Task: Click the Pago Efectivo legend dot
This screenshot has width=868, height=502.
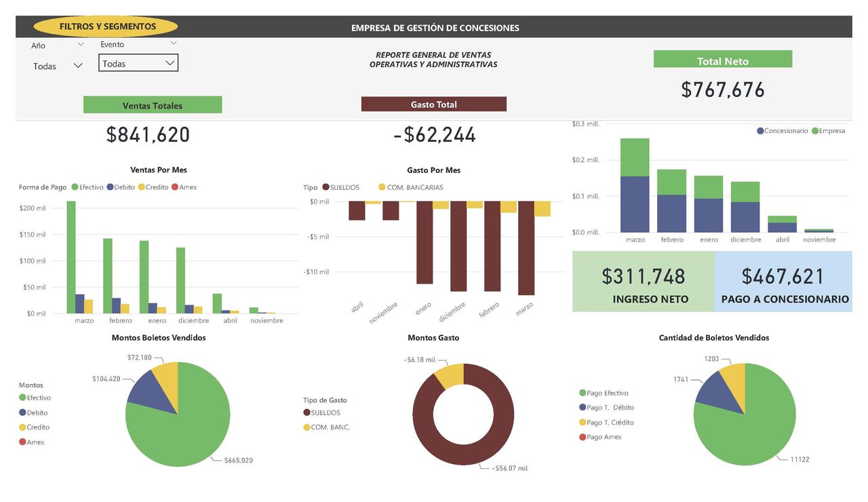Action: pyautogui.click(x=583, y=393)
